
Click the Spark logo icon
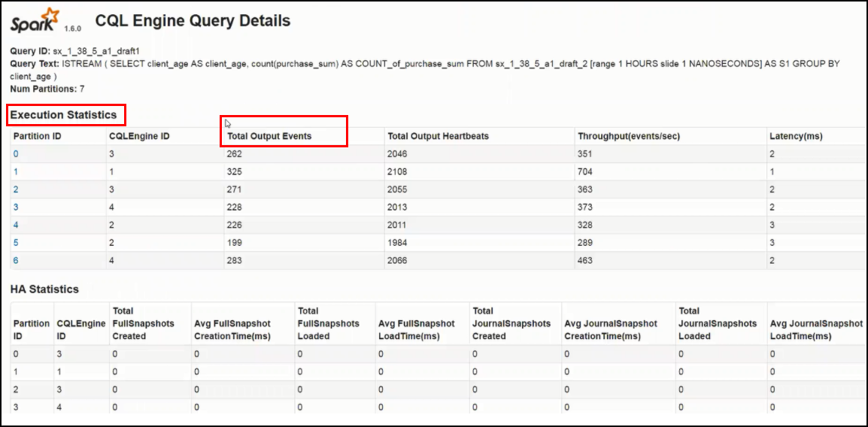click(x=35, y=22)
